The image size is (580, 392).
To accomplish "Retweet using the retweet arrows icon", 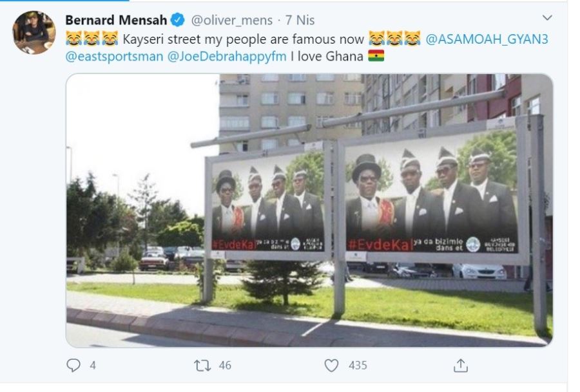I will click(202, 366).
